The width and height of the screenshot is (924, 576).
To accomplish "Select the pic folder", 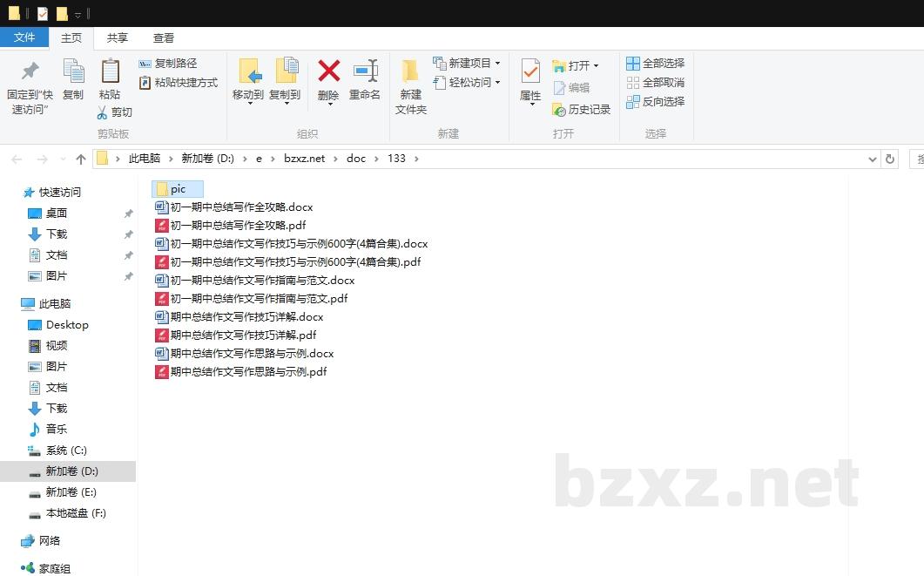I will (178, 189).
